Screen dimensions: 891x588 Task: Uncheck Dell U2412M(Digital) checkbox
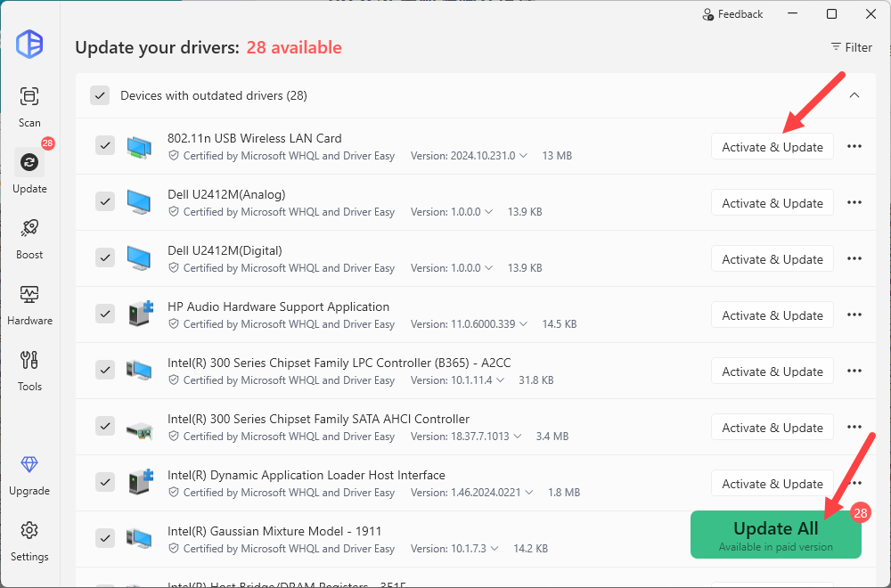click(x=105, y=258)
